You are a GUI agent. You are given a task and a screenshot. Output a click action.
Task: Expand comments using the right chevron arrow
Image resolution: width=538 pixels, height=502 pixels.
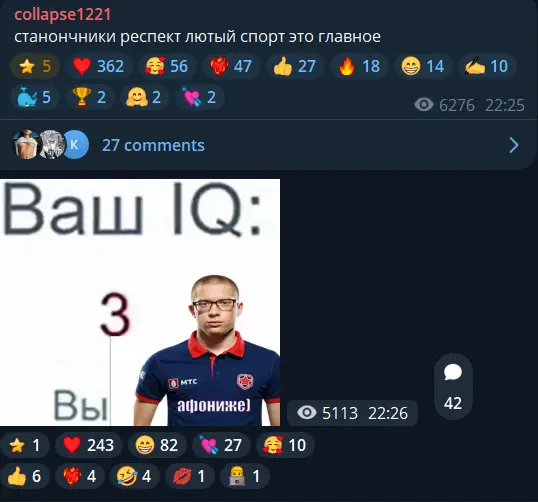click(x=514, y=145)
